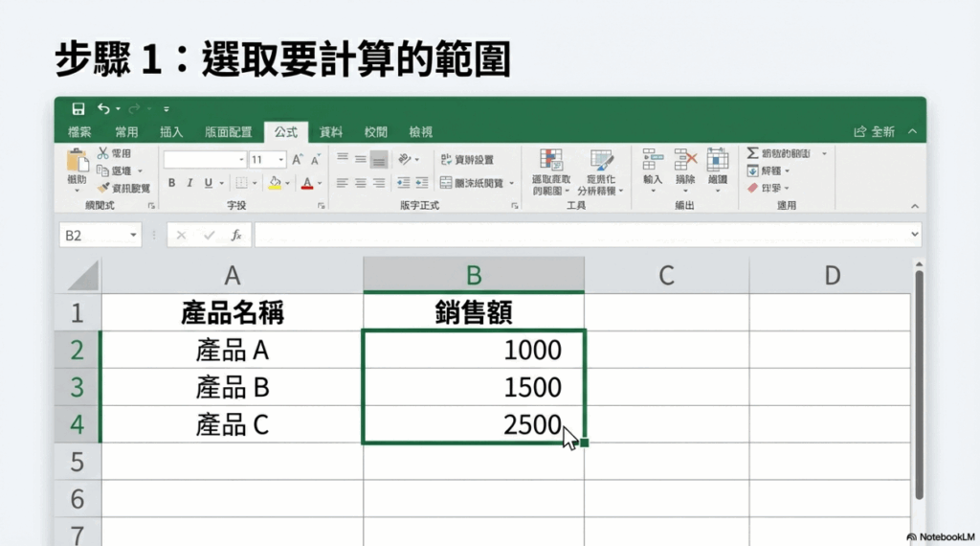Click the Decrease Indent icon
The height and width of the screenshot is (546, 980).
pos(404,183)
